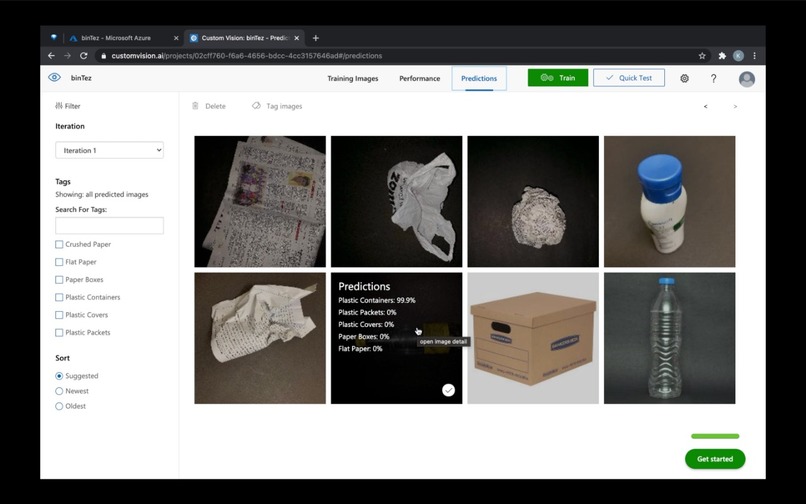806x504 pixels.
Task: Open the blue-capped white bottle thumbnail
Action: [x=669, y=202]
